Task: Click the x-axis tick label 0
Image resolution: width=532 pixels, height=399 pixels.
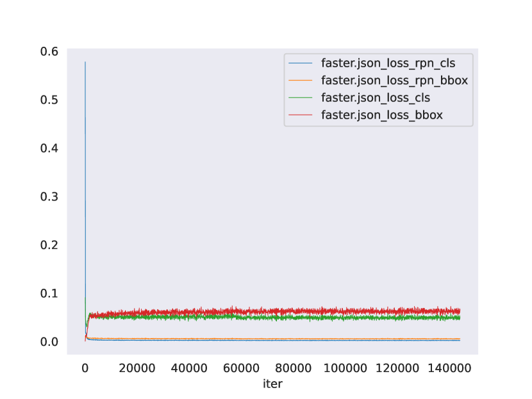Action: [85, 368]
